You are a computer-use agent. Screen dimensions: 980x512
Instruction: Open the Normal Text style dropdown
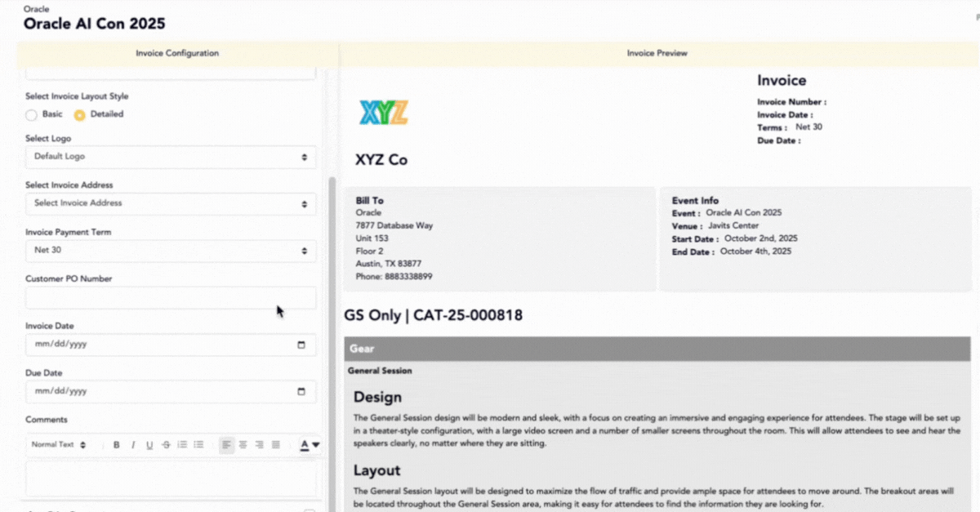[x=58, y=445]
